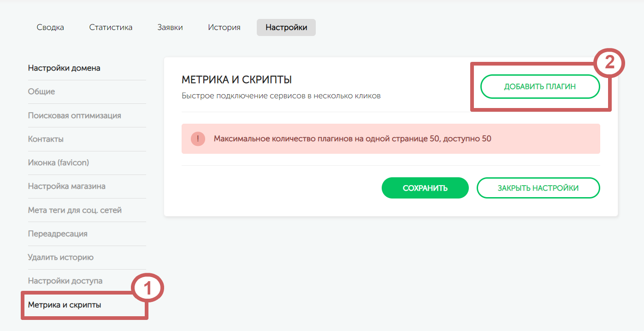Open Мета теги для соц. сетей
The image size is (644, 331).
point(75,210)
